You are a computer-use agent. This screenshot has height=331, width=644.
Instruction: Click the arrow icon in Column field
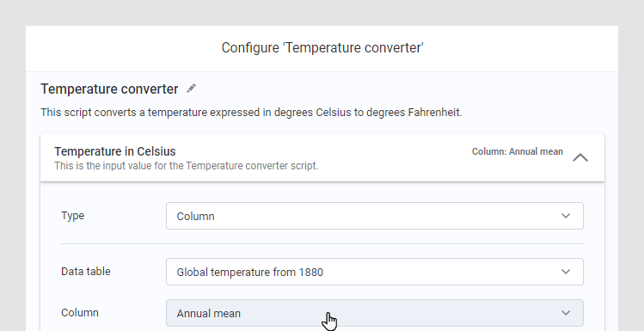click(566, 313)
